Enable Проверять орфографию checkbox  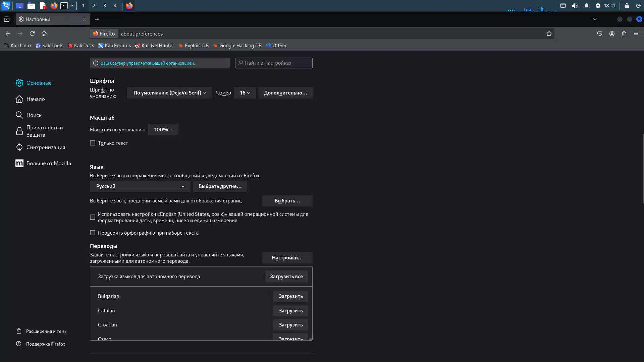pos(93,233)
